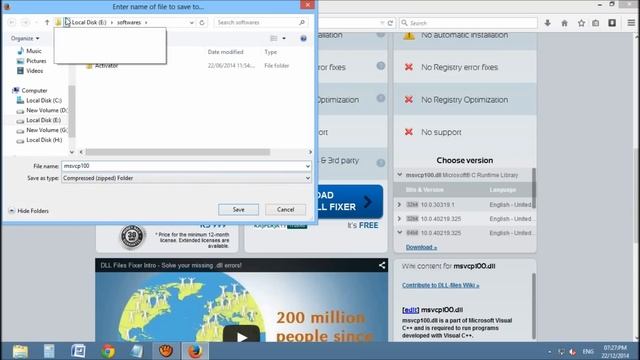Click ENG language indicator in tray
Viewport: 640px width, 360px height.
pos(588,351)
